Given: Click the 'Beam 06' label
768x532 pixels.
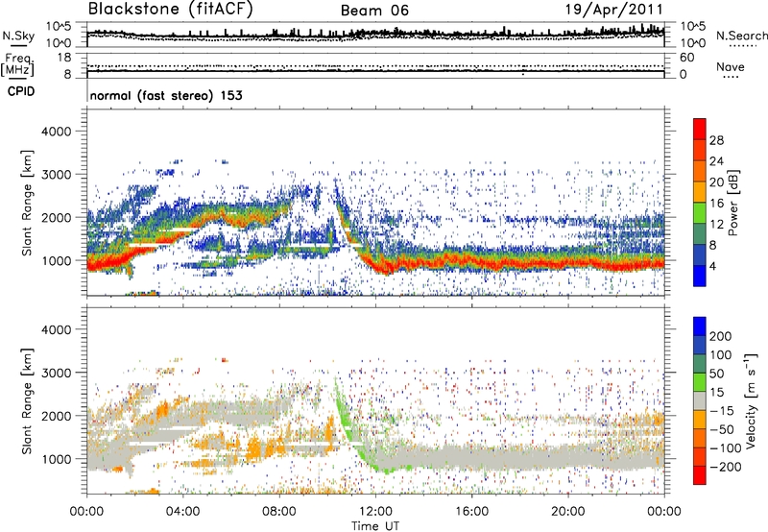Looking at the screenshot, I should pyautogui.click(x=374, y=11).
